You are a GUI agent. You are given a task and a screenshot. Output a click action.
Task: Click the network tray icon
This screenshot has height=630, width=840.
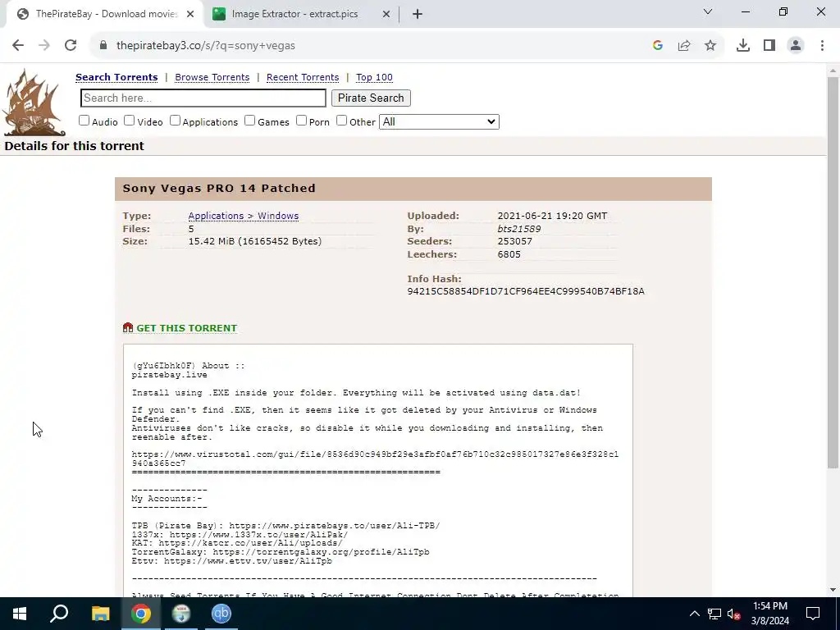click(714, 614)
